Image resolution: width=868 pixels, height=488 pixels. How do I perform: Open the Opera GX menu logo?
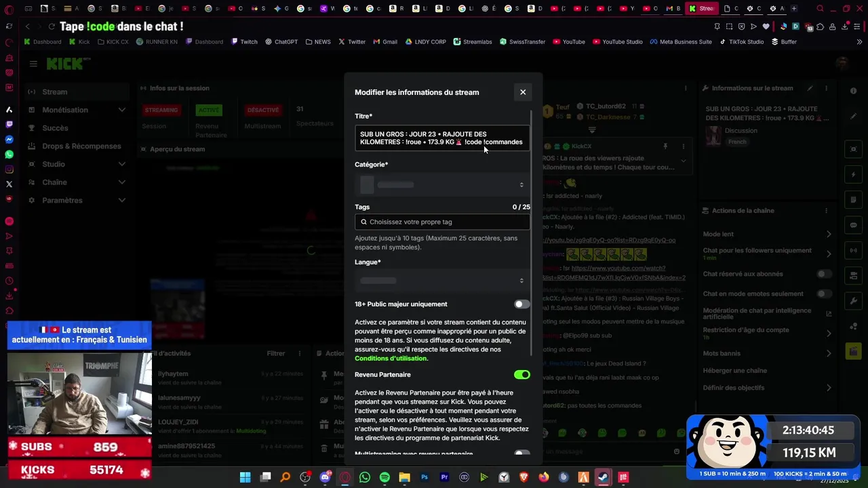[x=9, y=9]
